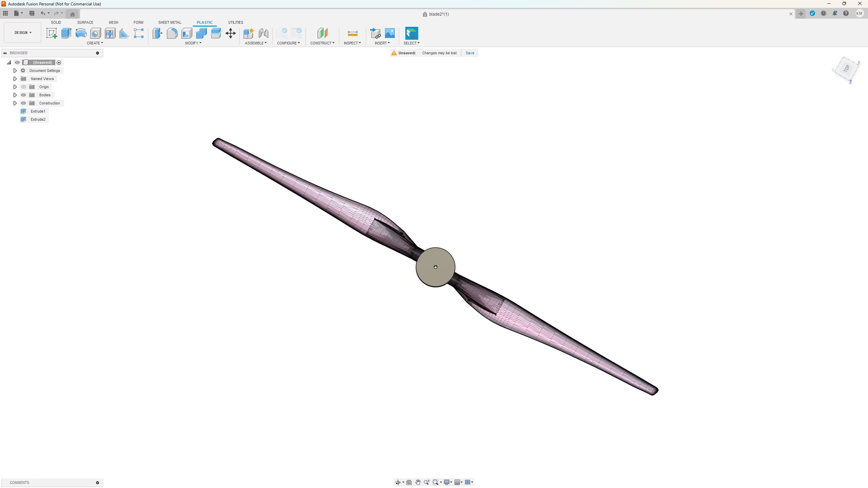This screenshot has width=868, height=488.
Task: Switch to the SOLID tab
Action: (56, 22)
